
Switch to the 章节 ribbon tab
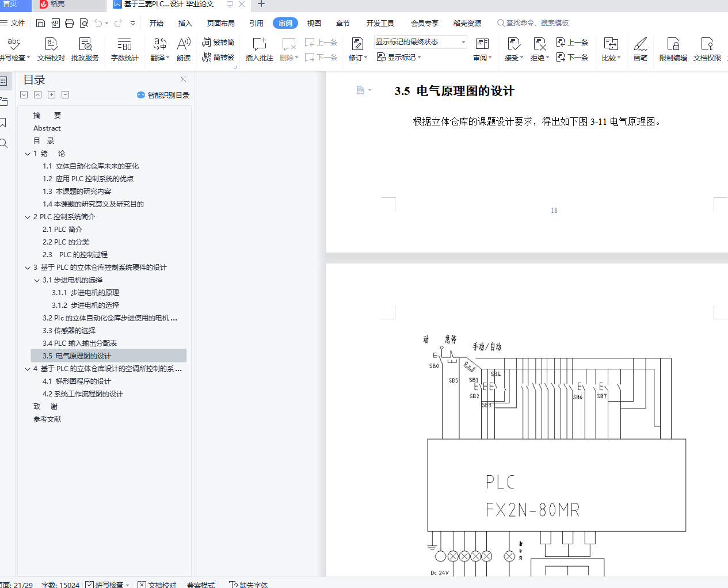[343, 23]
